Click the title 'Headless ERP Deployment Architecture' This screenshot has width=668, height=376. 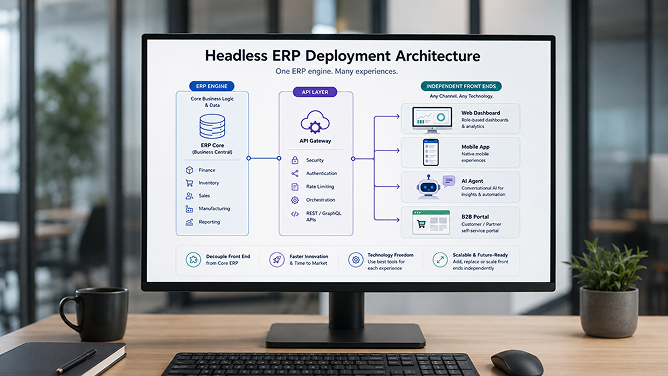pos(343,56)
